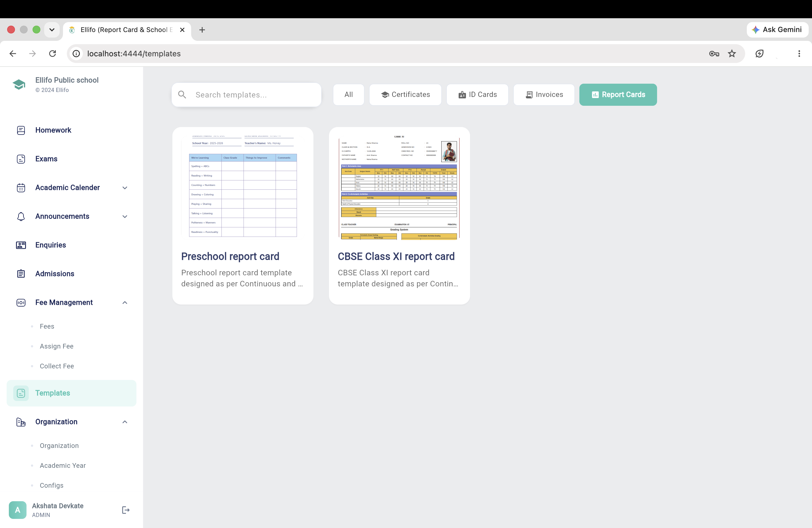Screen dimensions: 812x528
Task: Open a new browser tab with the plus
Action: [202, 30]
